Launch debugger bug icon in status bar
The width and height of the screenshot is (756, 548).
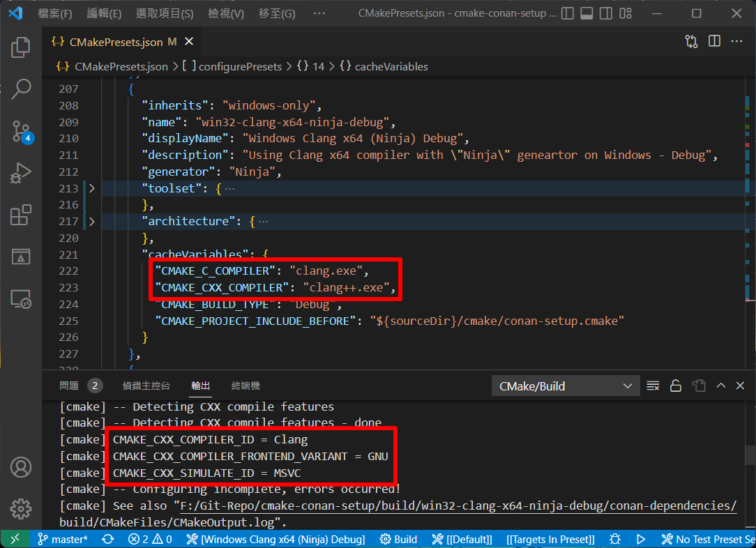click(614, 540)
